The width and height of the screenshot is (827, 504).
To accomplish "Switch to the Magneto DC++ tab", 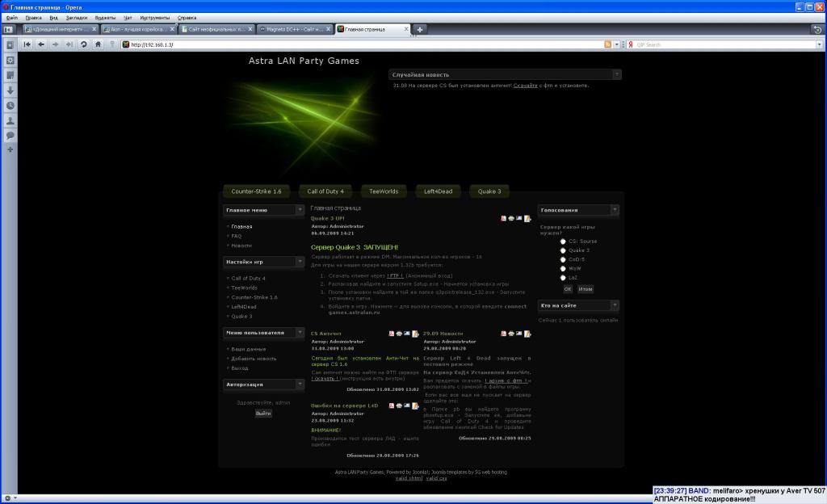I will coord(295,30).
